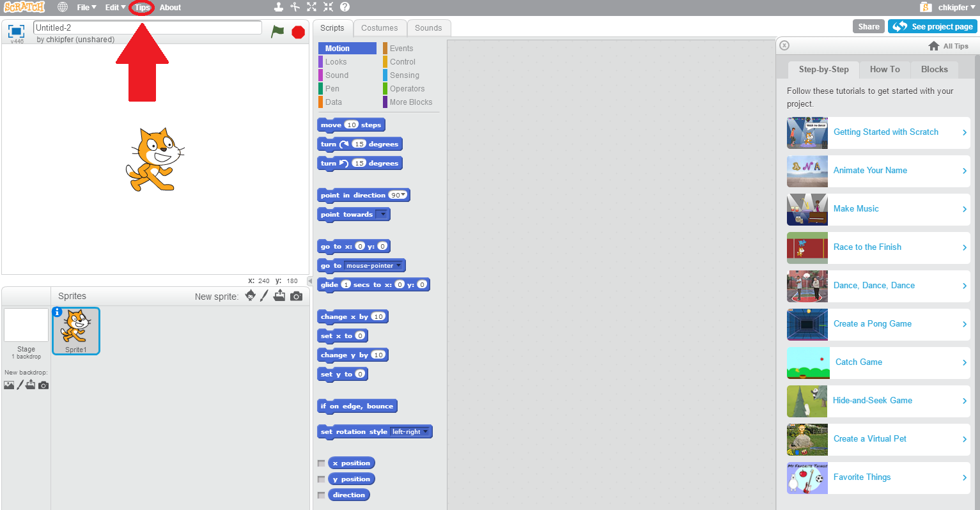Click the block help question mark icon
The image size is (980, 510).
point(345,7)
